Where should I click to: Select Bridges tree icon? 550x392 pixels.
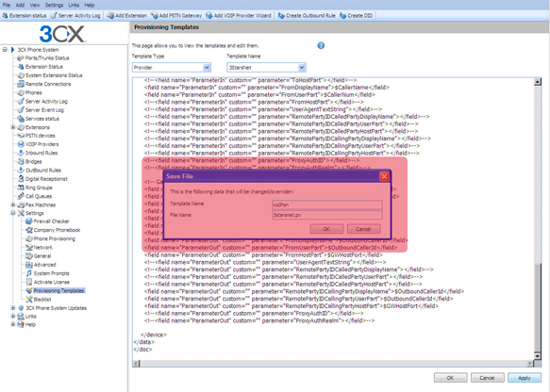coord(21,161)
